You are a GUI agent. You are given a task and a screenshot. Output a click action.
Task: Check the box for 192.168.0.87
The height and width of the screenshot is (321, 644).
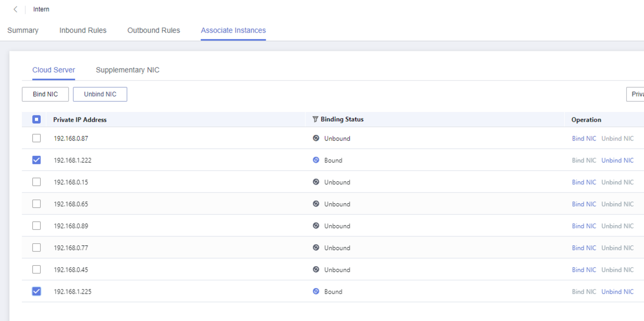click(36, 138)
